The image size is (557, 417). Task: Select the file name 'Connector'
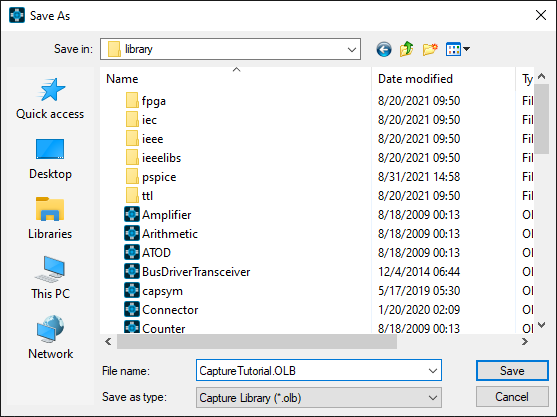[x=170, y=310]
